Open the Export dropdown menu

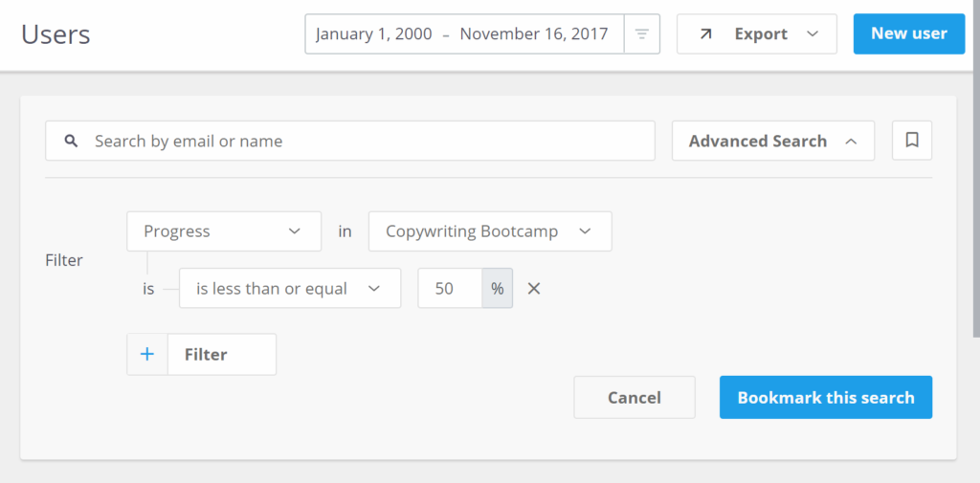click(x=757, y=33)
